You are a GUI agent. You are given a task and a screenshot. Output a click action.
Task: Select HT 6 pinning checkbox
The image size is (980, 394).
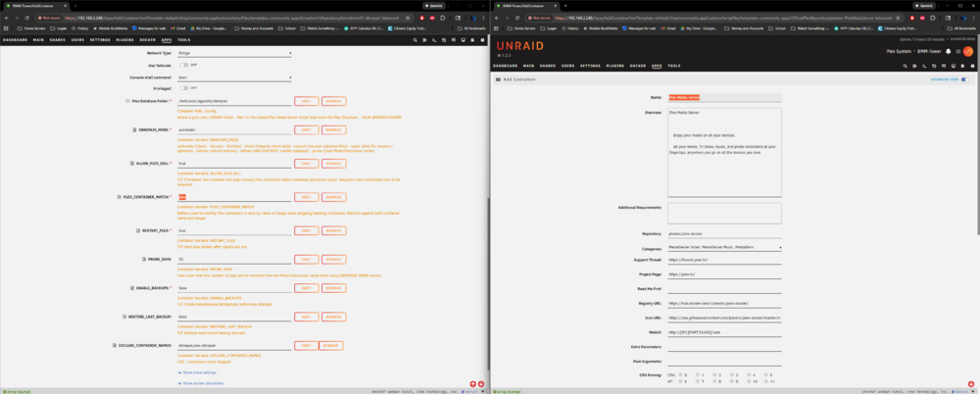(x=679, y=381)
